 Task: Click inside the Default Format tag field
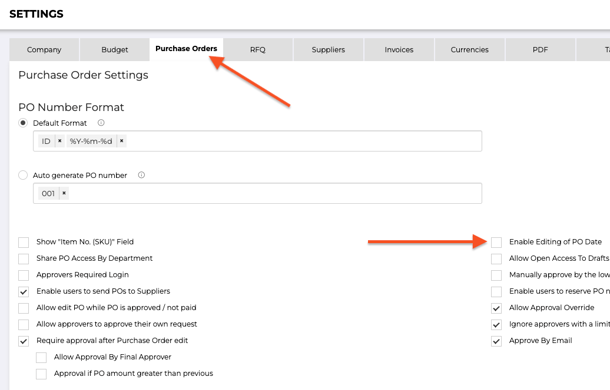(258, 141)
